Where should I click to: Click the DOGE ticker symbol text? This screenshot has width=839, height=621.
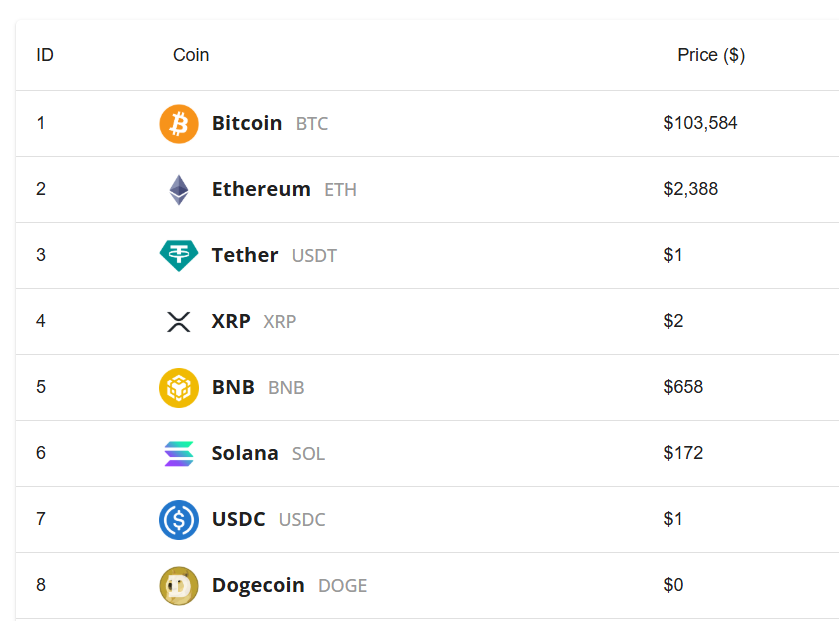coord(343,585)
